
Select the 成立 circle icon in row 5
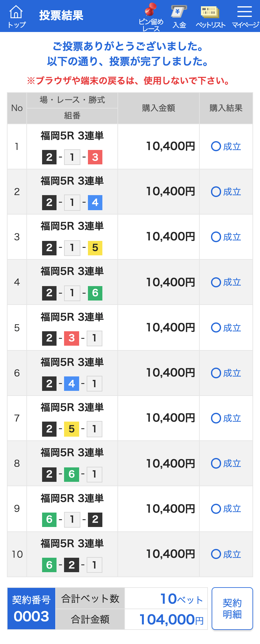(x=216, y=328)
